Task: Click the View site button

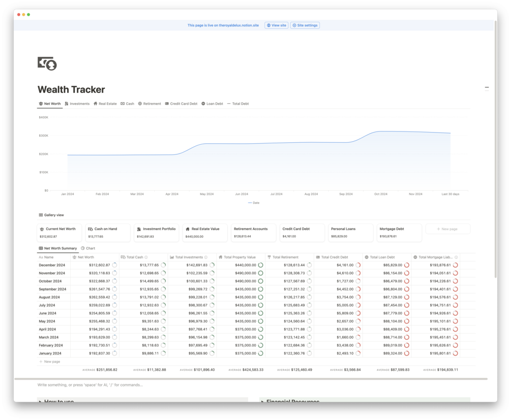Action: coord(276,25)
